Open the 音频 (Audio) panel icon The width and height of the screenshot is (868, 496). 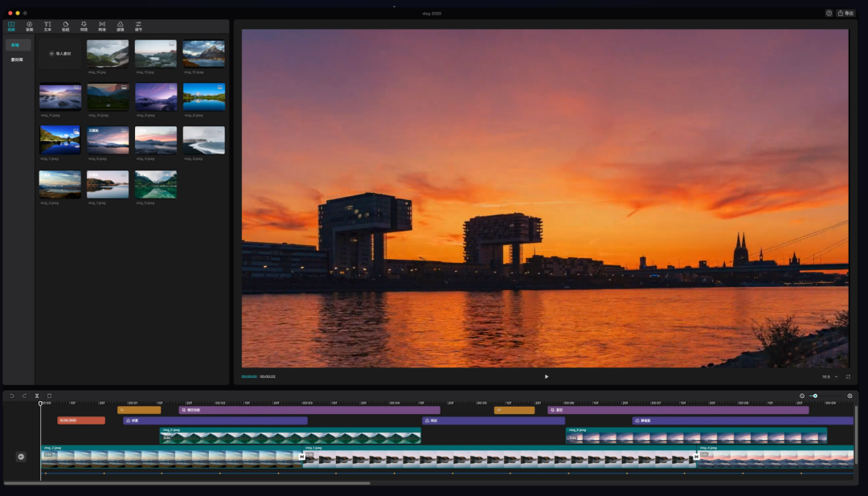coord(30,26)
